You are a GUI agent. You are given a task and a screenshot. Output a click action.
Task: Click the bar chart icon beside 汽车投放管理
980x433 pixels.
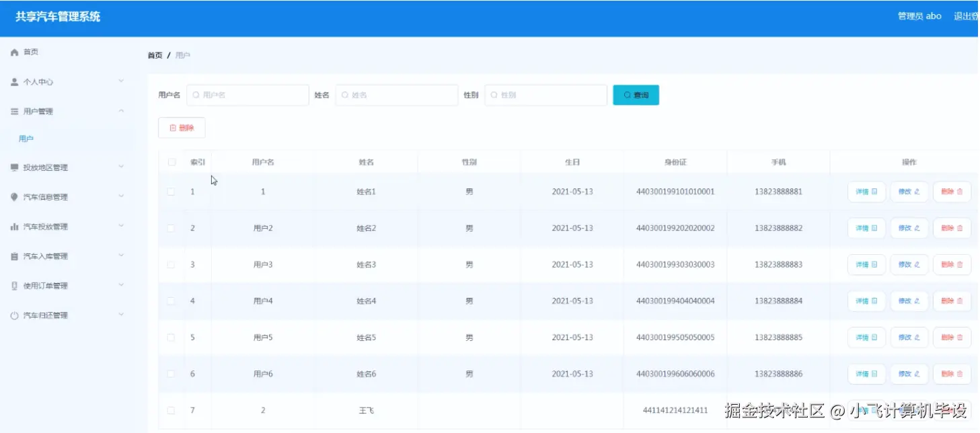[14, 227]
